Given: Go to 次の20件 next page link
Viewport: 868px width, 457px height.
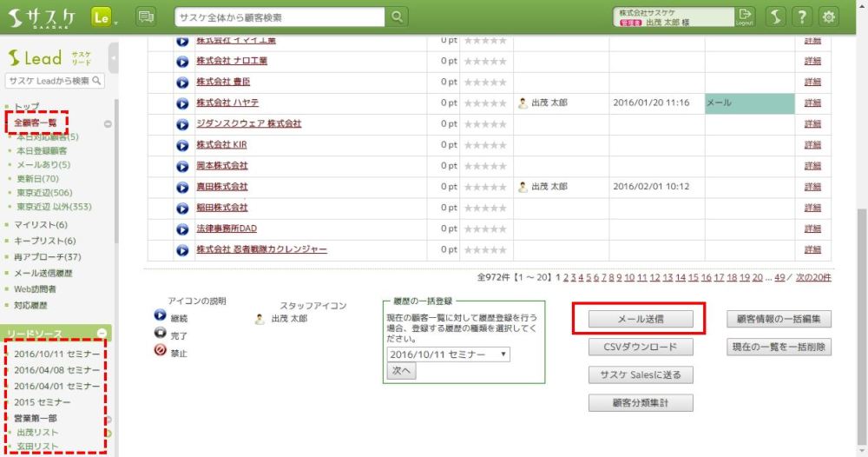Looking at the screenshot, I should coord(813,277).
